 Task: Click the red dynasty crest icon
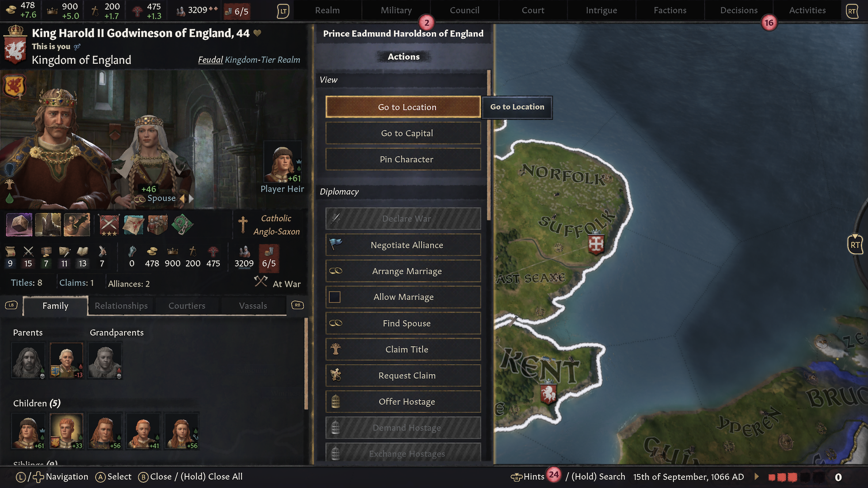[x=15, y=86]
